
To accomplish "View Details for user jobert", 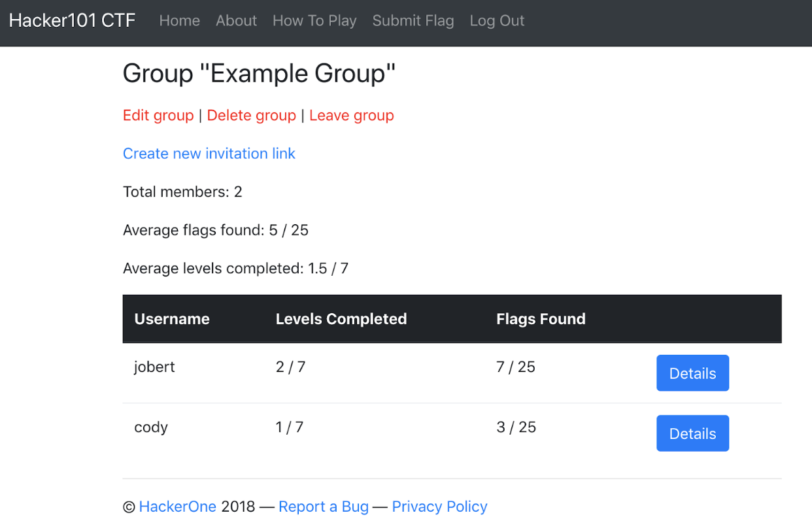I will (692, 373).
